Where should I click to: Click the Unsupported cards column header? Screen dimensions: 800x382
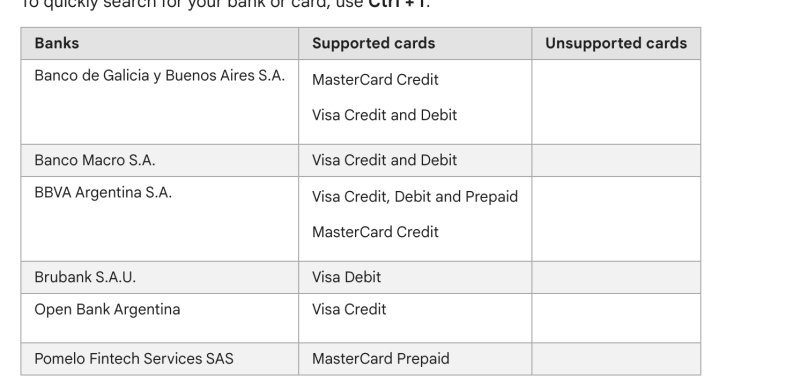616,43
